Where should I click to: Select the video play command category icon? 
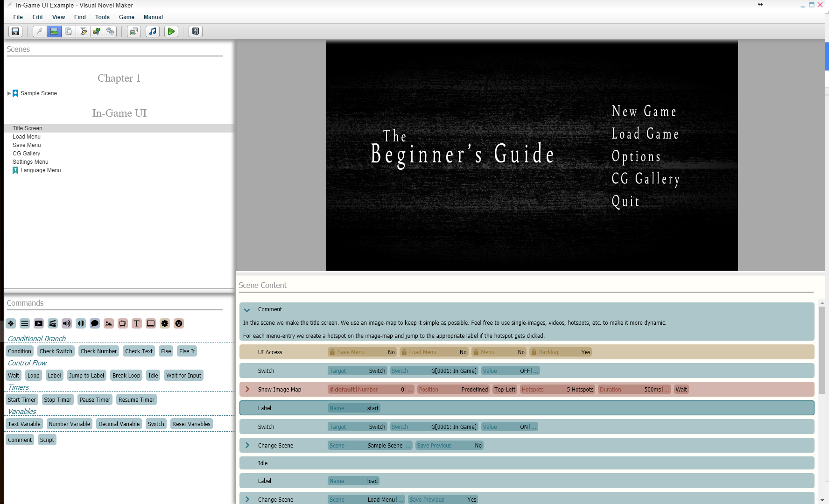[39, 323]
